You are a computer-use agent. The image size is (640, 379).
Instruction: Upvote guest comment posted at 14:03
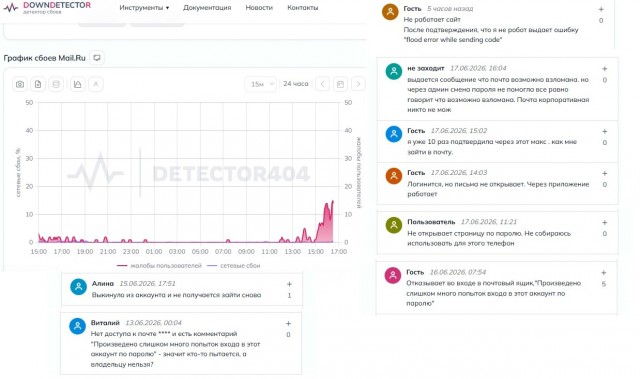click(x=604, y=173)
